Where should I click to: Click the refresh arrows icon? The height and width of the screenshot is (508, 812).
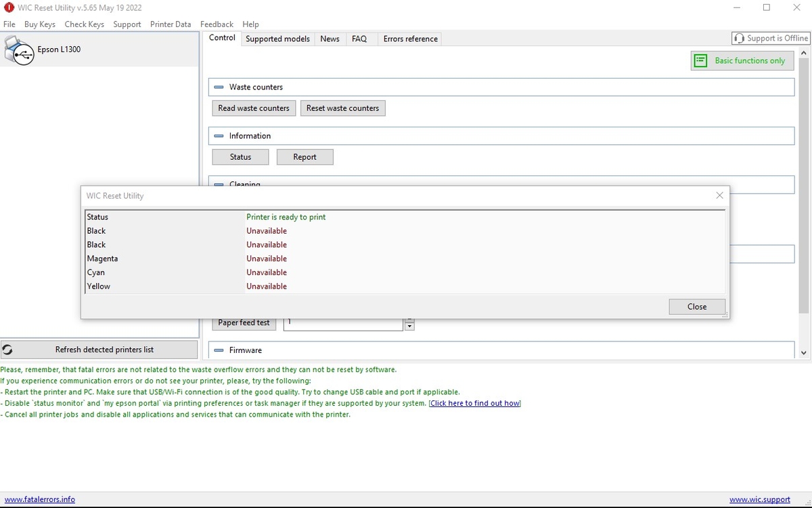(x=7, y=350)
